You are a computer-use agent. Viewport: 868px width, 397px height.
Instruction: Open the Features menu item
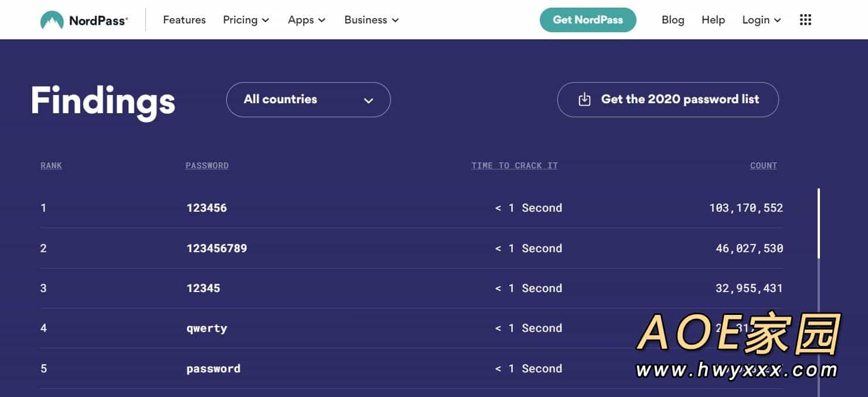tap(184, 20)
